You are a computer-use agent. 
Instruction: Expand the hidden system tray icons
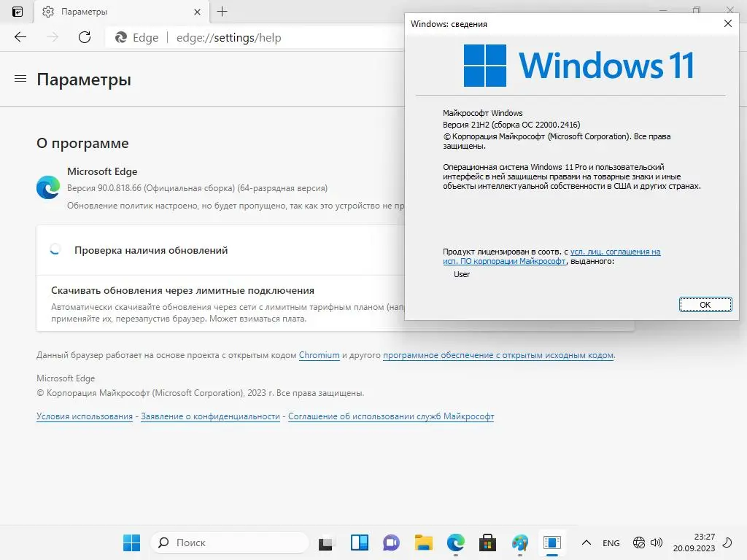coord(586,542)
